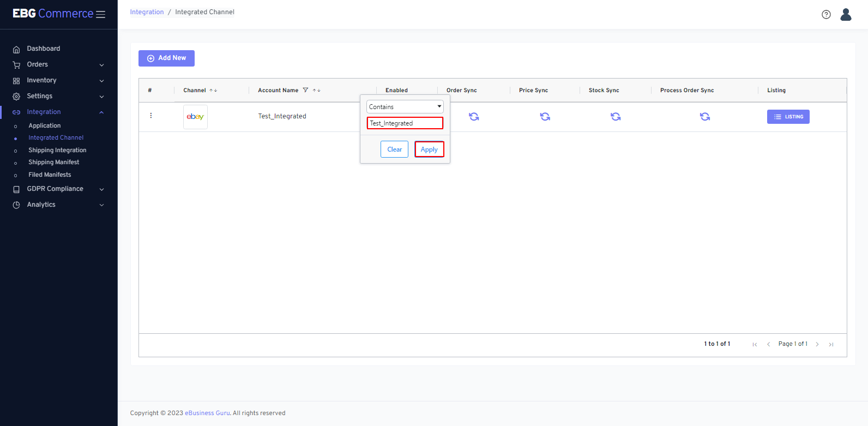The width and height of the screenshot is (868, 426).
Task: Open row actions three-dot menu
Action: click(151, 116)
